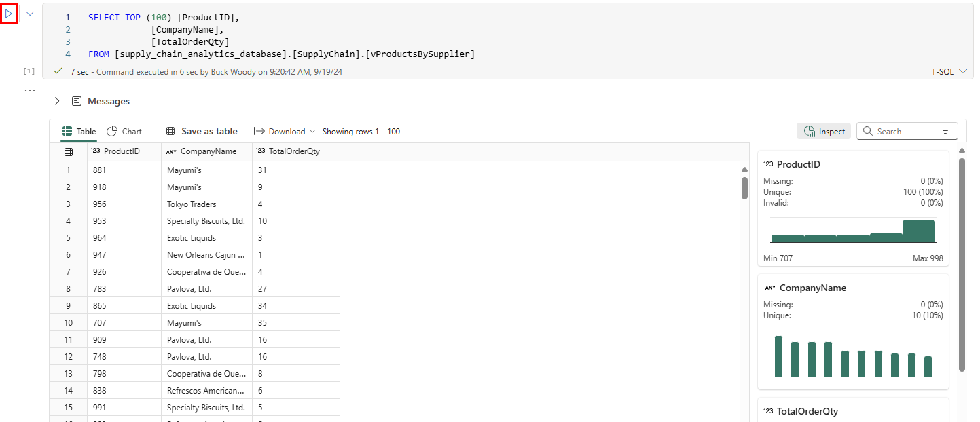Image resolution: width=980 pixels, height=422 pixels.
Task: Toggle the Inspect panel
Action: point(824,132)
